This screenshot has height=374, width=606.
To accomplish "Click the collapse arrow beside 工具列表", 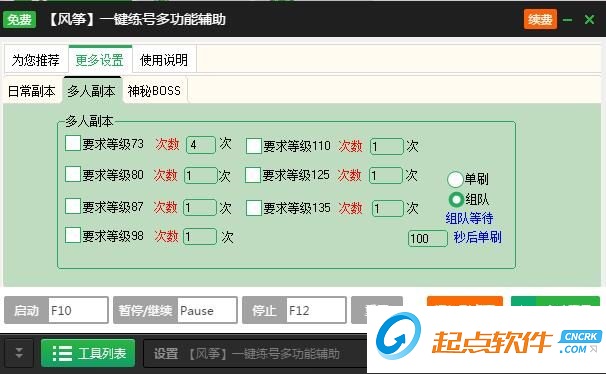I will point(19,353).
